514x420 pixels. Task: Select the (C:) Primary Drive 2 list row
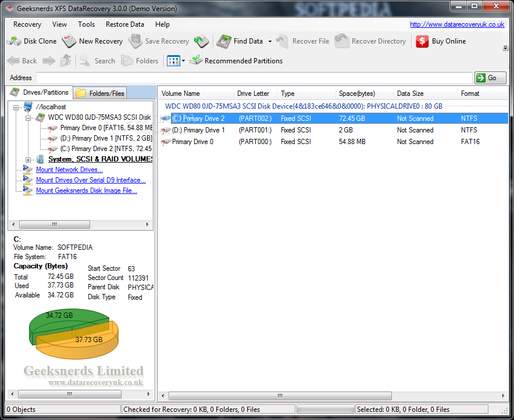pos(334,119)
